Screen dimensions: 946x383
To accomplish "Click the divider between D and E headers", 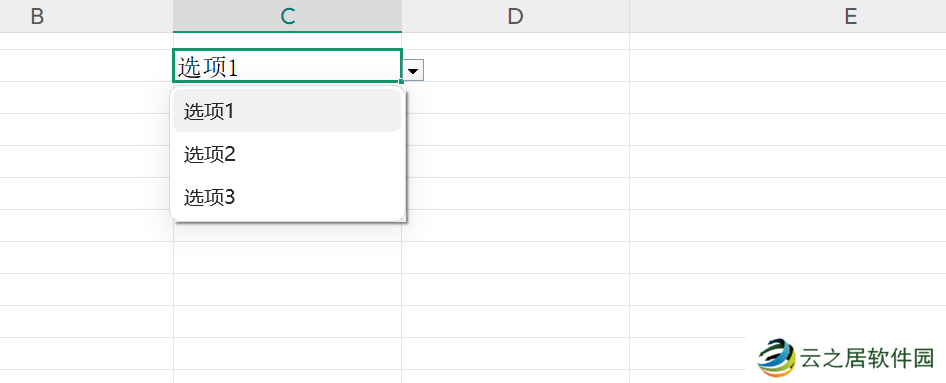I will 629,16.
